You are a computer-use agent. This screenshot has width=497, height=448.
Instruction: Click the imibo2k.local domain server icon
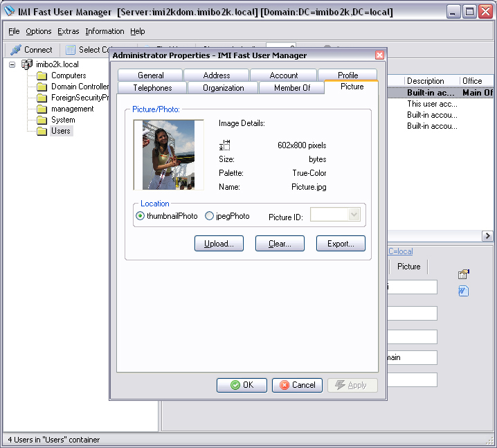[x=27, y=64]
